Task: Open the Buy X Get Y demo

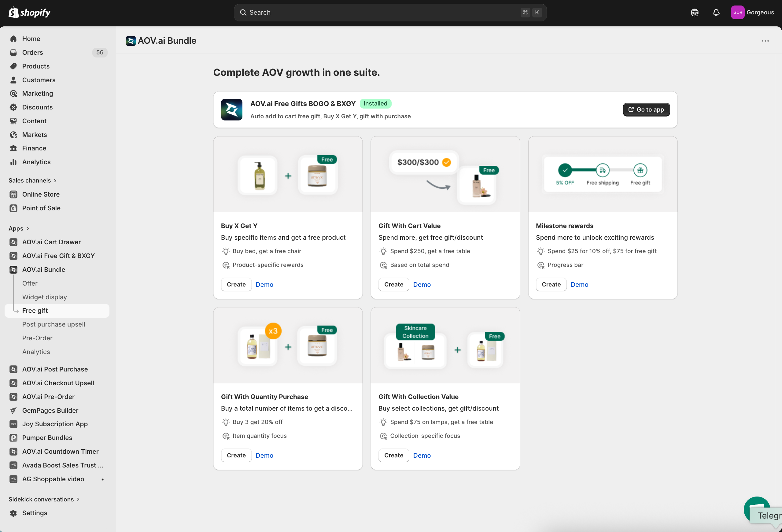Action: [264, 285]
